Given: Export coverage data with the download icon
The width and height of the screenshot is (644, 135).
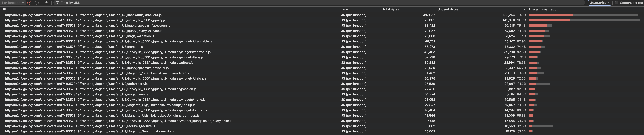Looking at the screenshot, I should coord(47,3).
